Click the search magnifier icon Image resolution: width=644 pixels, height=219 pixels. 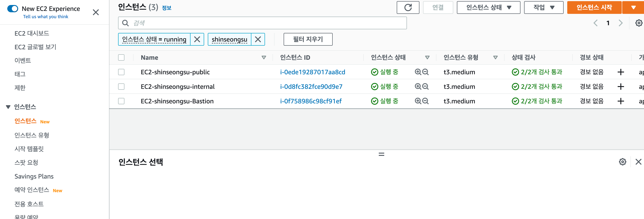(x=125, y=23)
